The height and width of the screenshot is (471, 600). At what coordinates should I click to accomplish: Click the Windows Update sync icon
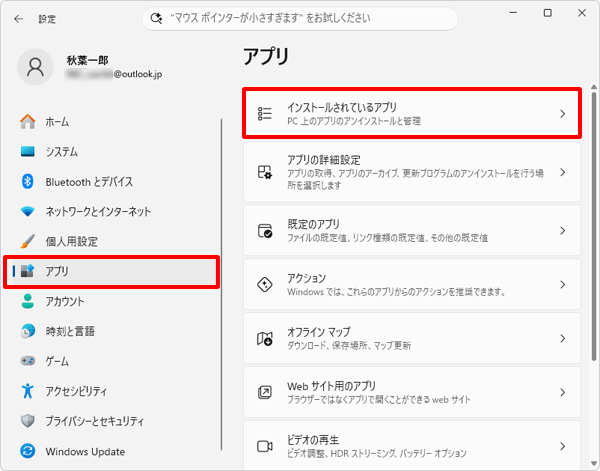pos(28,451)
